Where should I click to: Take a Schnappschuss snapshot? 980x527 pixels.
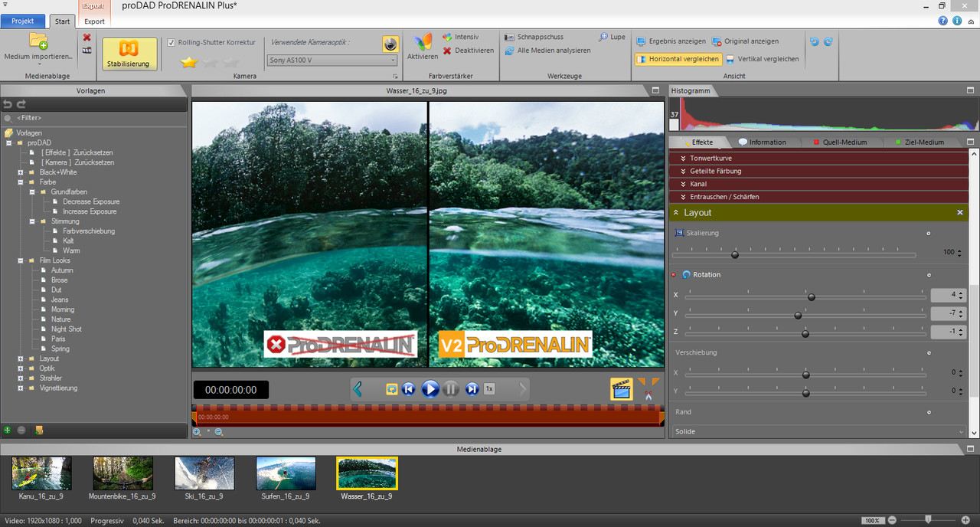pyautogui.click(x=534, y=37)
